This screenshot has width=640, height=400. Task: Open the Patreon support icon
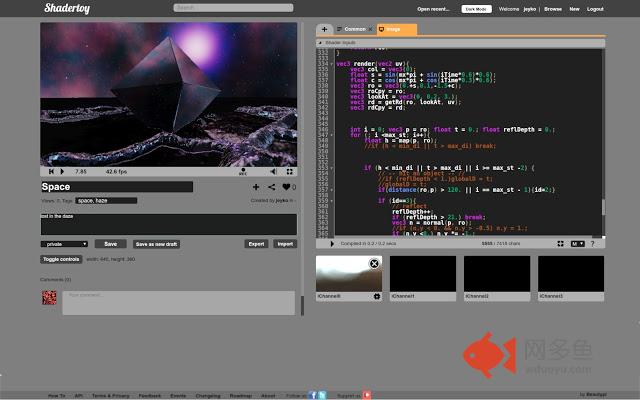pyautogui.click(x=367, y=395)
